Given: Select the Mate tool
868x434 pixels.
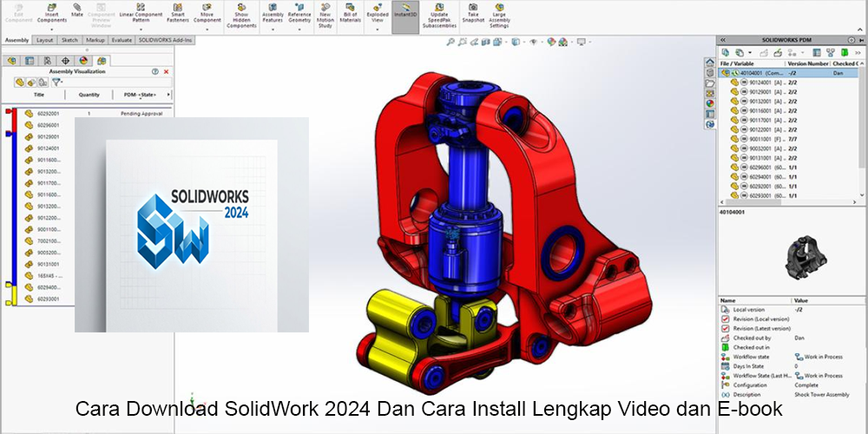Looking at the screenshot, I should (77, 10).
